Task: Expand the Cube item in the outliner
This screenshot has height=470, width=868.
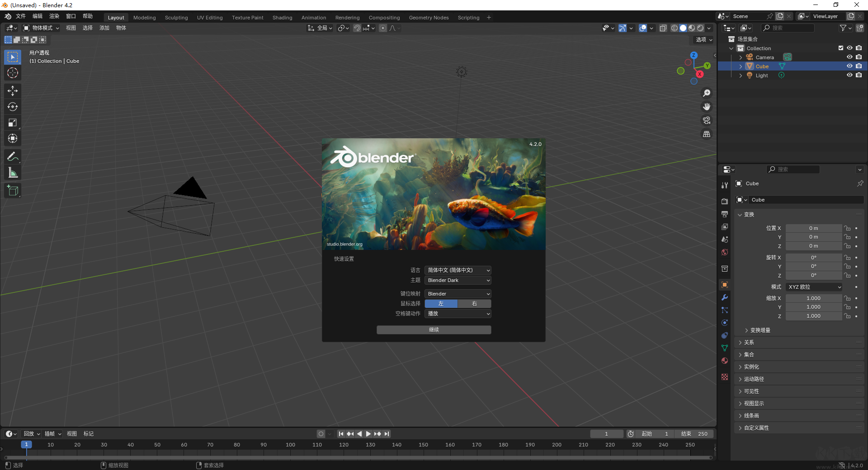Action: [741, 66]
